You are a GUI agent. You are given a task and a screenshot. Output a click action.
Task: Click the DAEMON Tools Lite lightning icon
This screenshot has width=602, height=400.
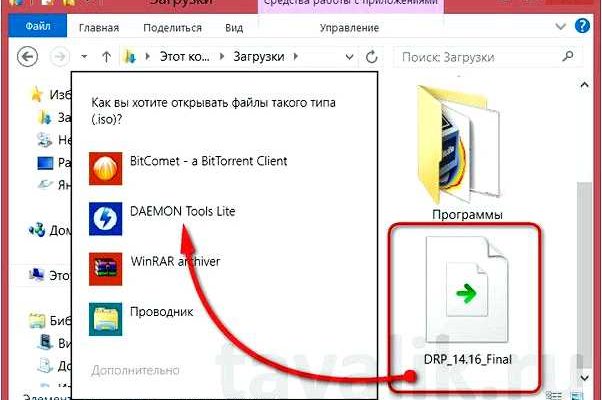click(106, 219)
